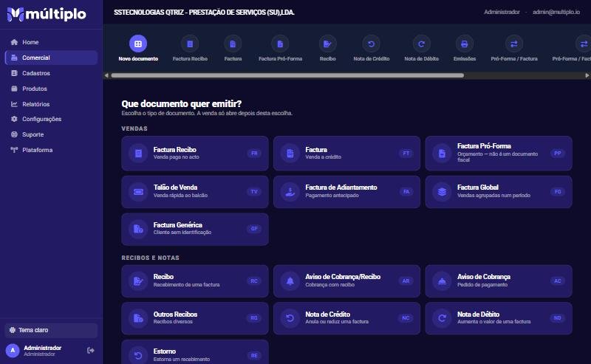Open Configurações in the sidebar
The width and height of the screenshot is (591, 364).
(51, 119)
